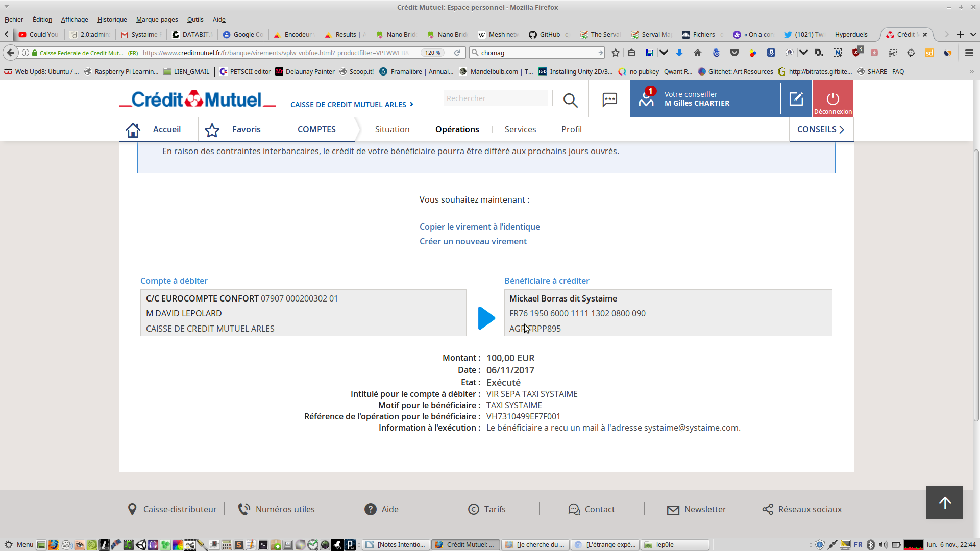Click the taskbar volume icon
This screenshot has height=551, width=980.
(x=883, y=544)
